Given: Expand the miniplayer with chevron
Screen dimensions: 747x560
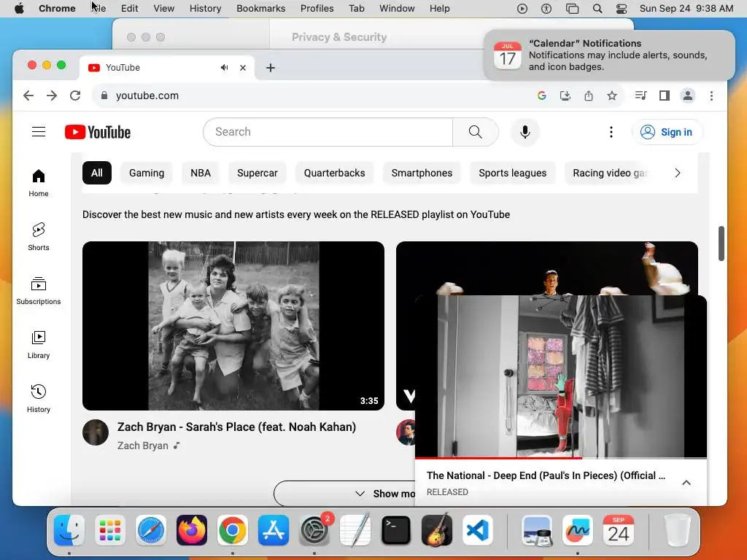Looking at the screenshot, I should coord(686,483).
